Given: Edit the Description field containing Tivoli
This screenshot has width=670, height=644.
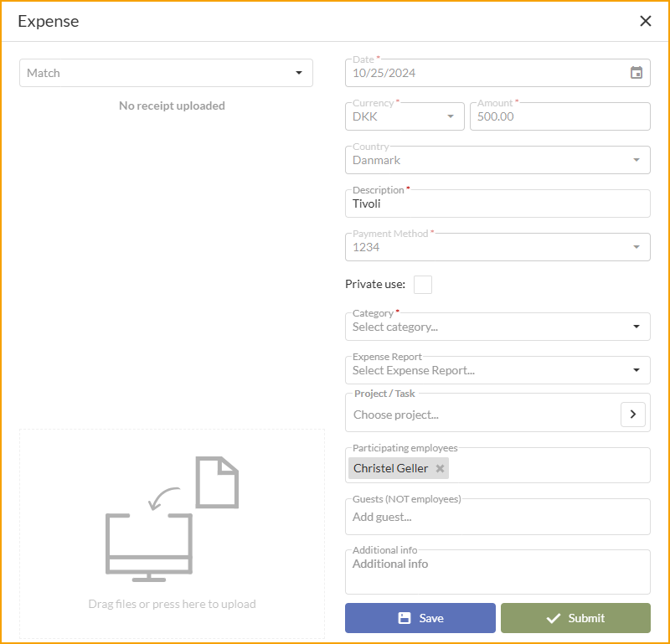Looking at the screenshot, I should click(x=497, y=204).
